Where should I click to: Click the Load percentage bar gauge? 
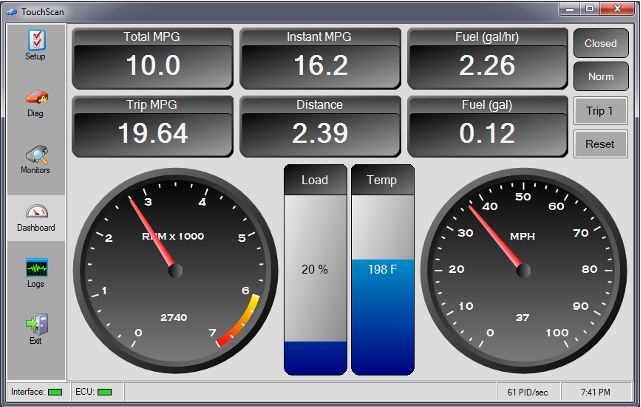click(x=315, y=270)
